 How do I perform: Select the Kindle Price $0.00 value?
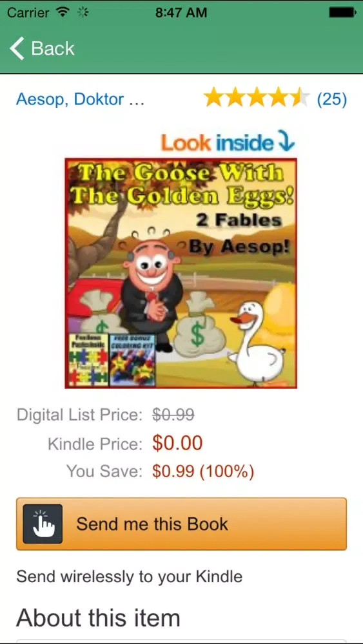coord(177,443)
